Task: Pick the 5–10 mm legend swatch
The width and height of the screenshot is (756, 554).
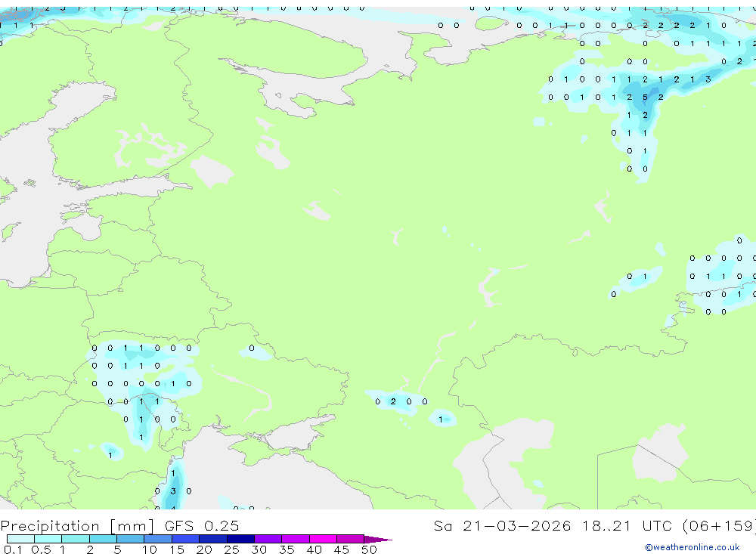Action: click(x=131, y=539)
